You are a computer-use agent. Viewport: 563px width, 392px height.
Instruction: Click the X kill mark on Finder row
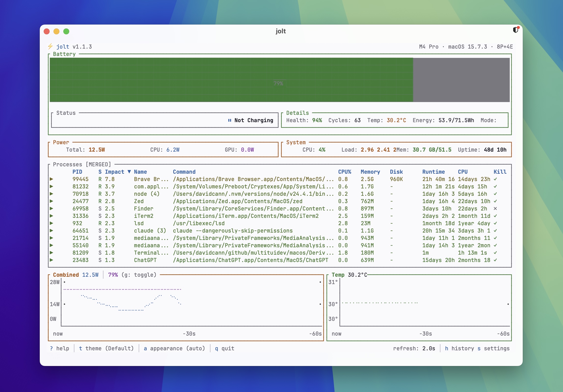point(495,209)
